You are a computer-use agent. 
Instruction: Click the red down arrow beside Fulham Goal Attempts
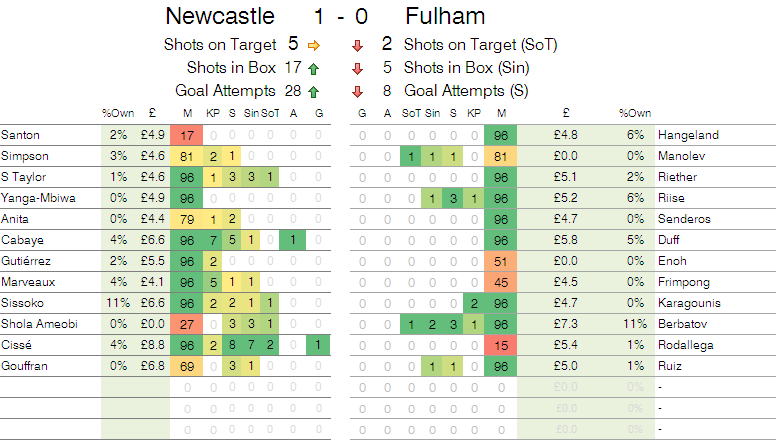tap(357, 92)
